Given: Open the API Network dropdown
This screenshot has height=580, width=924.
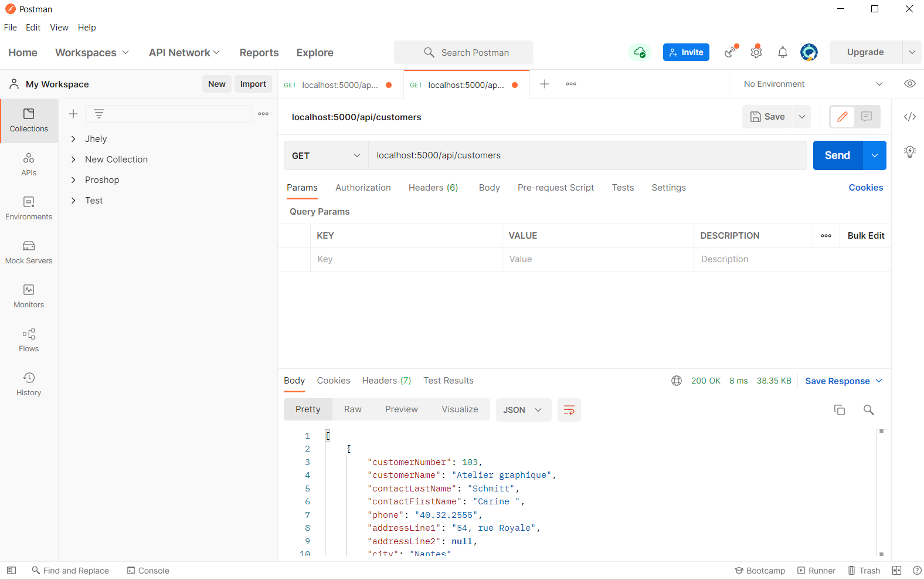Looking at the screenshot, I should 185,52.
